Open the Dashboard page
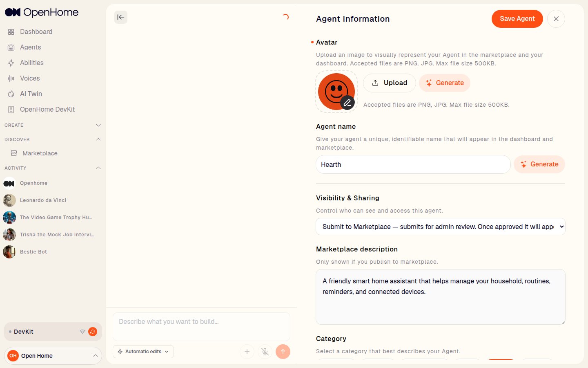This screenshot has height=368, width=588. click(36, 31)
